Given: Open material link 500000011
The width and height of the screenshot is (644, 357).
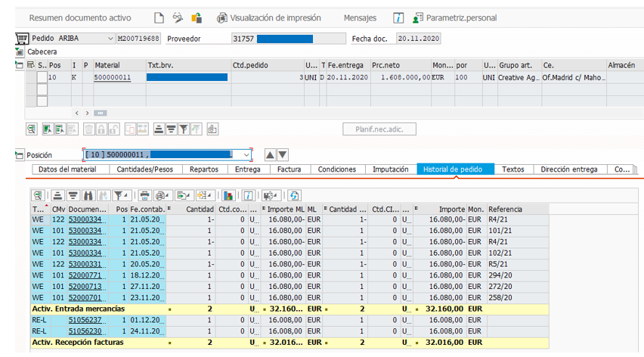Looking at the screenshot, I should [113, 77].
